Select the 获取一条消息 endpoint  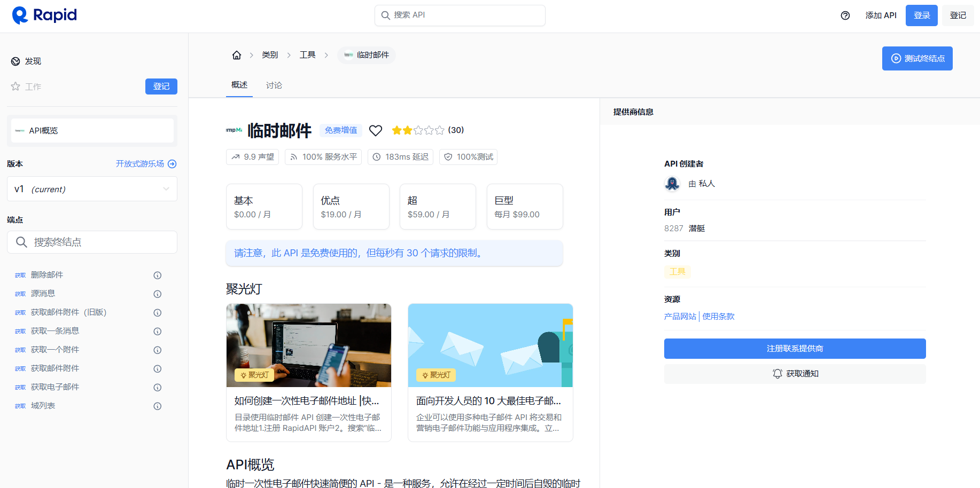[55, 331]
